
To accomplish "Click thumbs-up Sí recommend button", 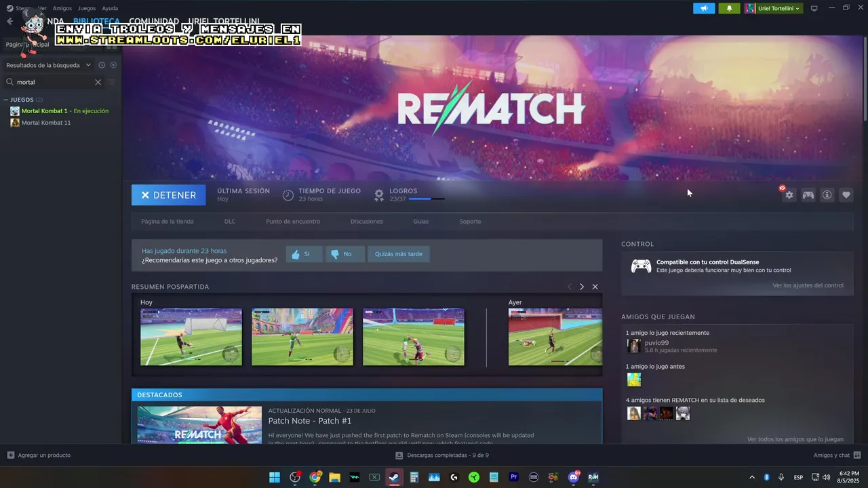I will (304, 254).
